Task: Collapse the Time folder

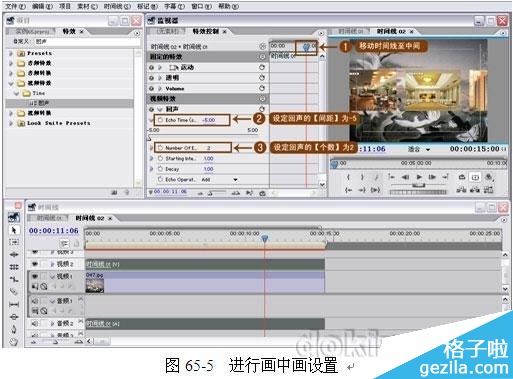Action: click(16, 93)
